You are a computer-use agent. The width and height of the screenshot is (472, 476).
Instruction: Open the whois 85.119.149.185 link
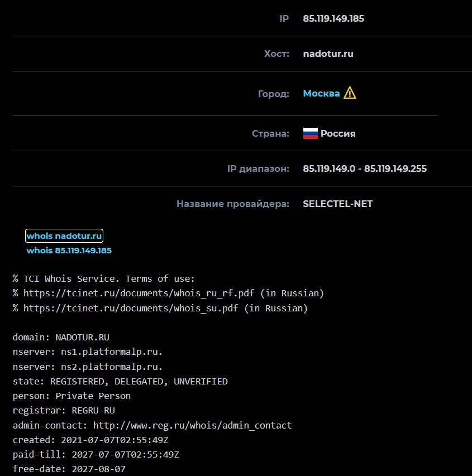point(69,251)
